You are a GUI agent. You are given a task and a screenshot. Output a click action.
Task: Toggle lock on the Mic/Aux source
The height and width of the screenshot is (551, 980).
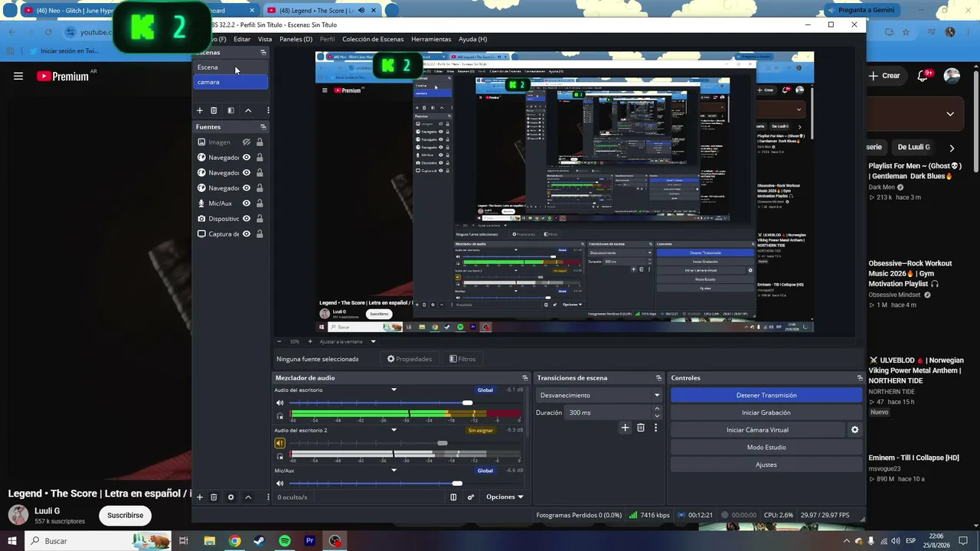click(260, 204)
